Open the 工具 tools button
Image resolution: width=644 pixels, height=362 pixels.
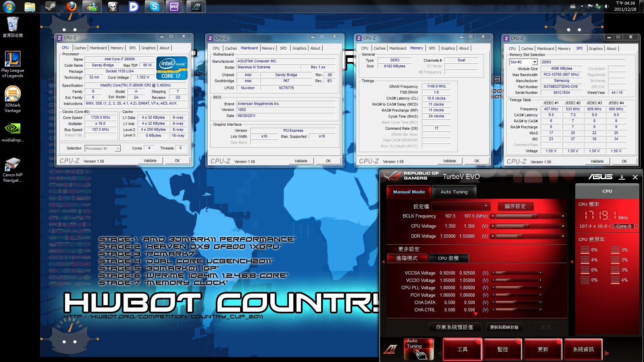point(462,349)
